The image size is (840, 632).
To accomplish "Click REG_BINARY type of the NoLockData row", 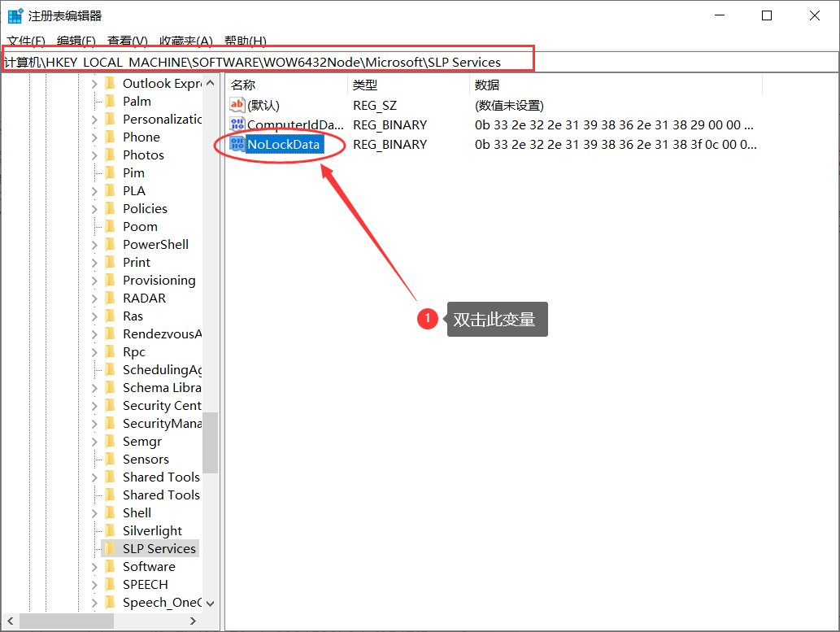I will 390,144.
